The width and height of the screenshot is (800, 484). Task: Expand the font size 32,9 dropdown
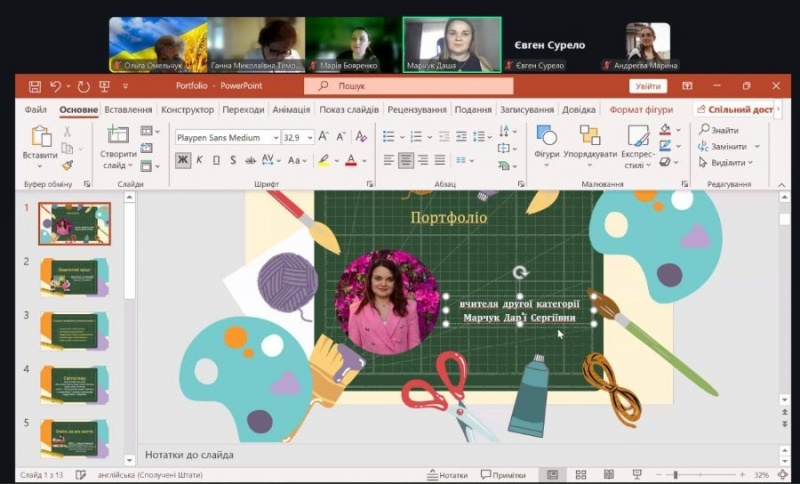310,138
